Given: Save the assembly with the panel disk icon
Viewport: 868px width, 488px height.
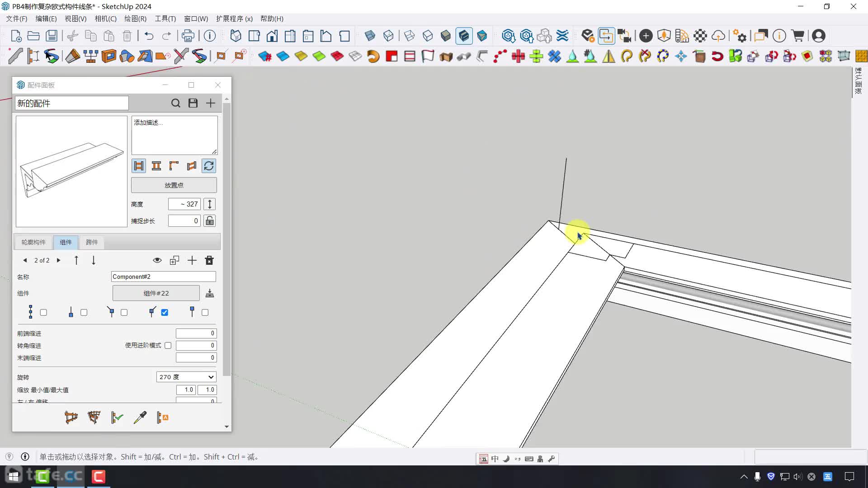Looking at the screenshot, I should (193, 103).
